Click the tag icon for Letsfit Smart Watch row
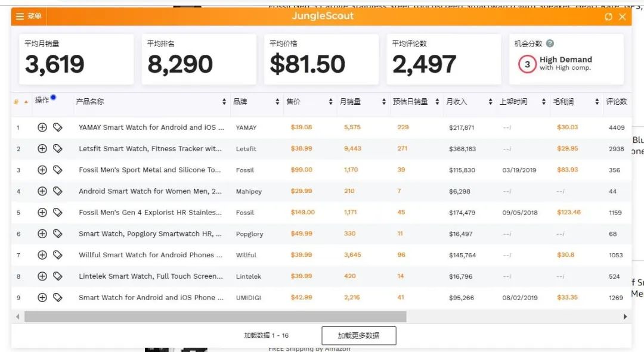The width and height of the screenshot is (644, 352). [57, 148]
